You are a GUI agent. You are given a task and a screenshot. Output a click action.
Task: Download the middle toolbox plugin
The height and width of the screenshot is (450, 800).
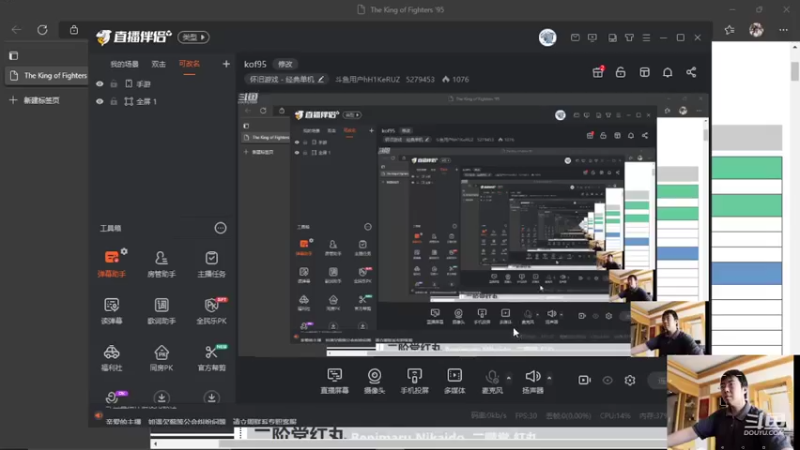tap(161, 397)
